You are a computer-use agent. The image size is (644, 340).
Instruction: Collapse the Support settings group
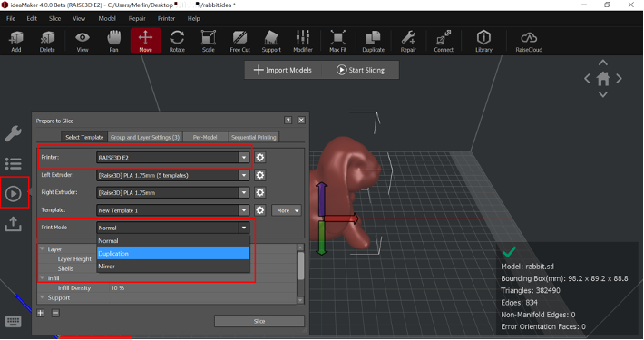(42, 297)
